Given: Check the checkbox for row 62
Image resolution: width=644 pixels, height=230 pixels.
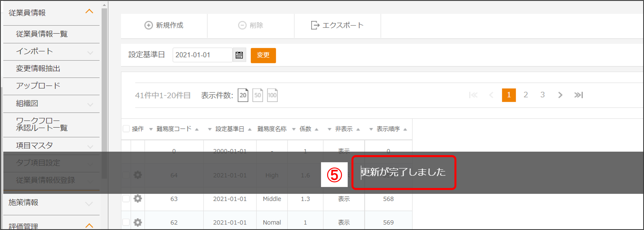Looking at the screenshot, I should (x=126, y=222).
